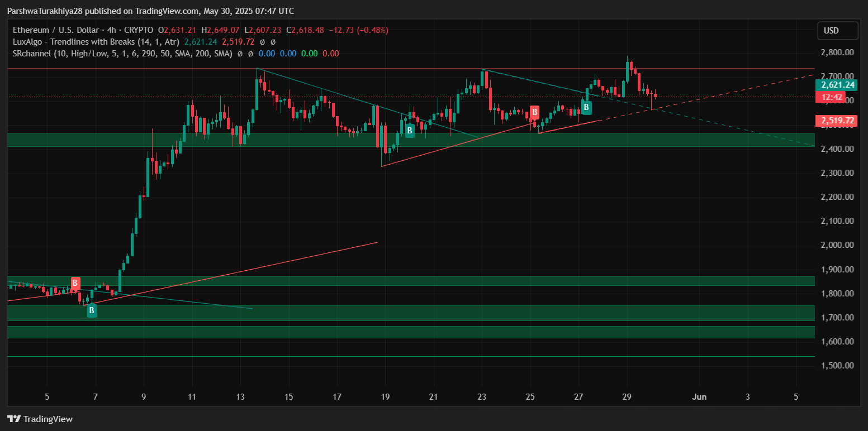Select the green 2,621.24 price label on axis
Image resolution: width=868 pixels, height=431 pixels.
pyautogui.click(x=836, y=85)
